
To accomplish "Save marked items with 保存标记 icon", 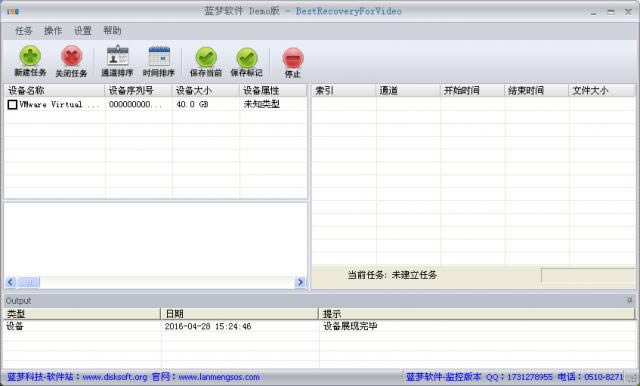I will coord(247,58).
